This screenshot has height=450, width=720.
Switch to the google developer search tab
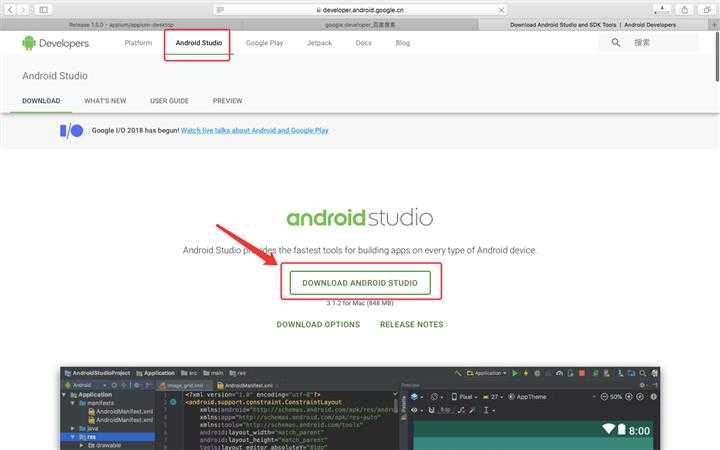(x=360, y=25)
